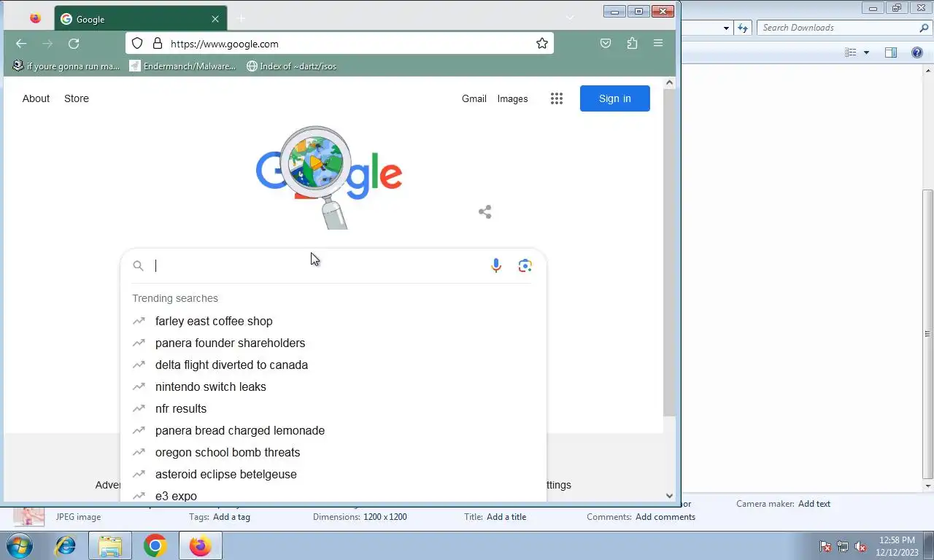This screenshot has width=934, height=560.
Task: Change Explorer view with the view icon
Action: tap(850, 52)
